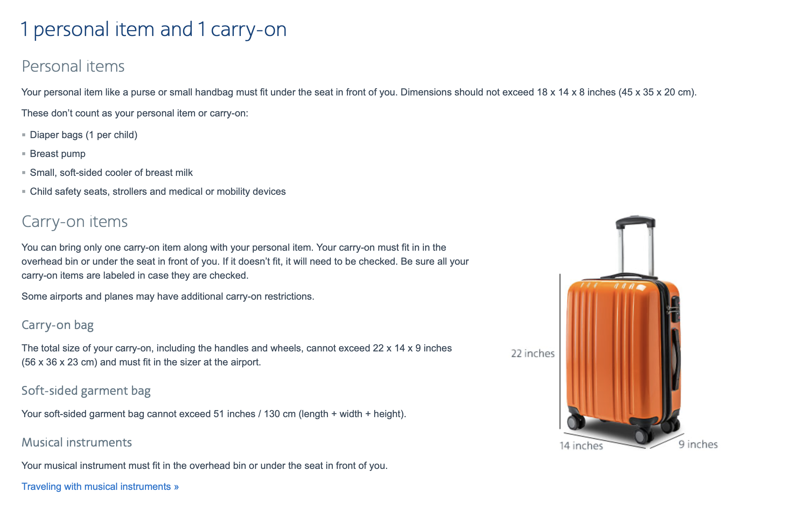812x514 pixels.
Task: Click the 14 inches width label
Action: click(x=581, y=446)
